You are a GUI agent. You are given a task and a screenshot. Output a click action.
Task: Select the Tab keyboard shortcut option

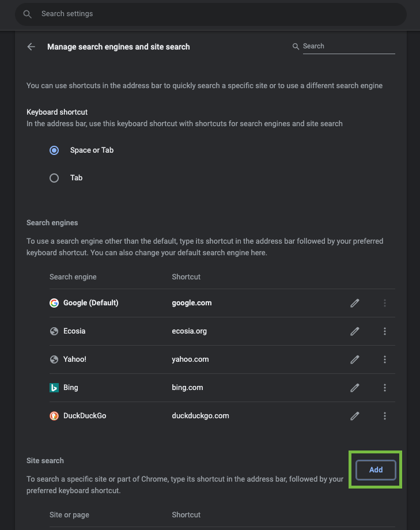(x=54, y=177)
